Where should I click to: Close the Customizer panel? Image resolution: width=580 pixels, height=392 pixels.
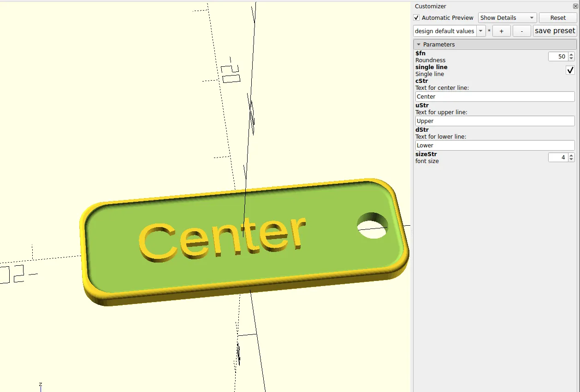575,6
